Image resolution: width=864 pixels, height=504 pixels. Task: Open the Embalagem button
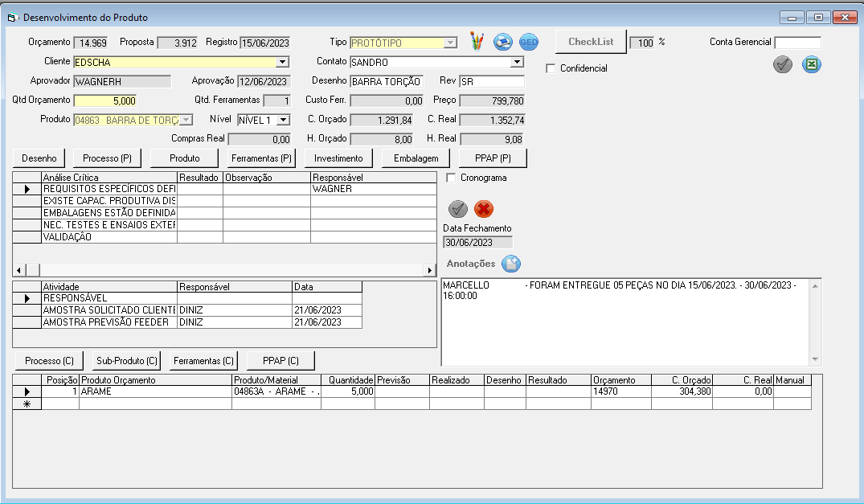416,158
